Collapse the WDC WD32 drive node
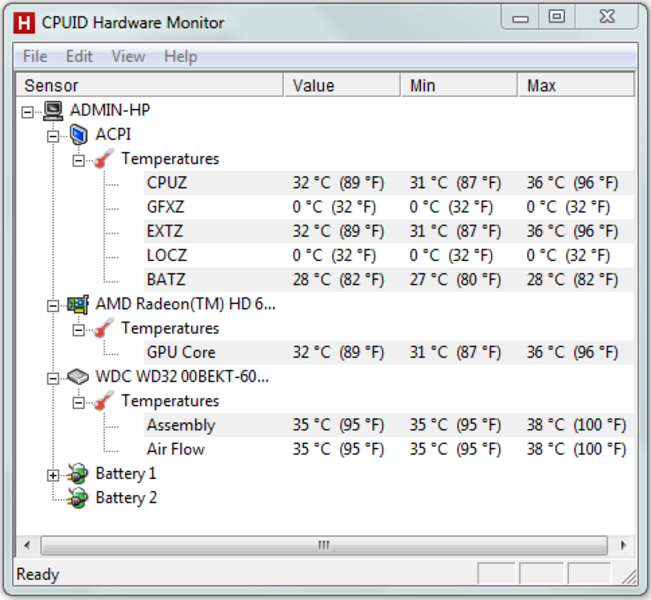Viewport: 651px width, 600px height. click(53, 379)
